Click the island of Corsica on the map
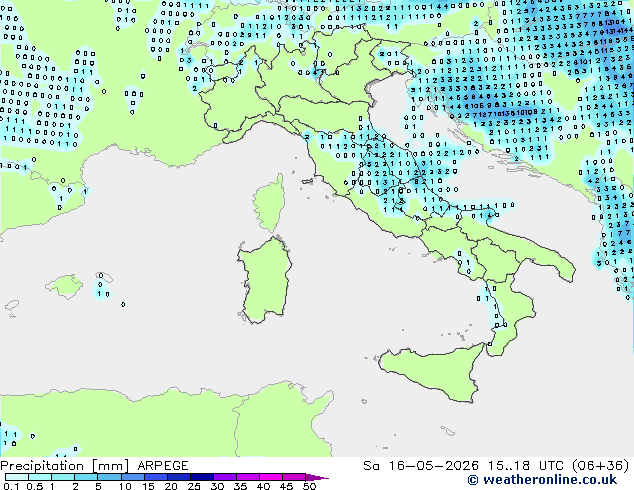This screenshot has width=634, height=490. pos(269,203)
